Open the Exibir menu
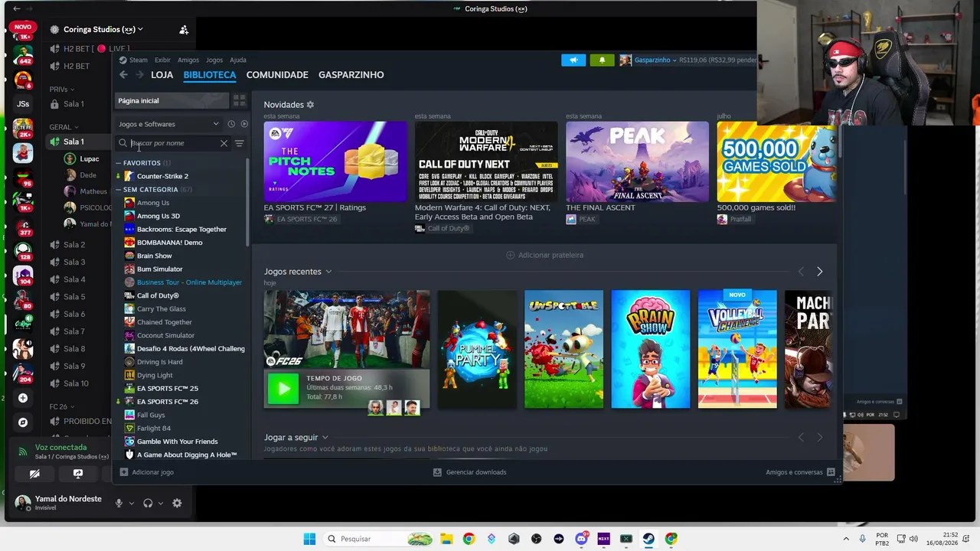The width and height of the screenshot is (980, 551). 162,60
